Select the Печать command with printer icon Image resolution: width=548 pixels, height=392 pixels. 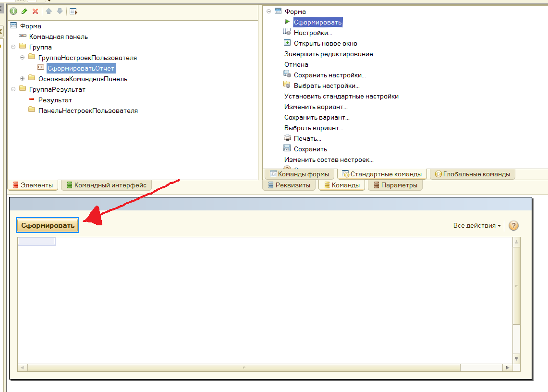pos(307,138)
